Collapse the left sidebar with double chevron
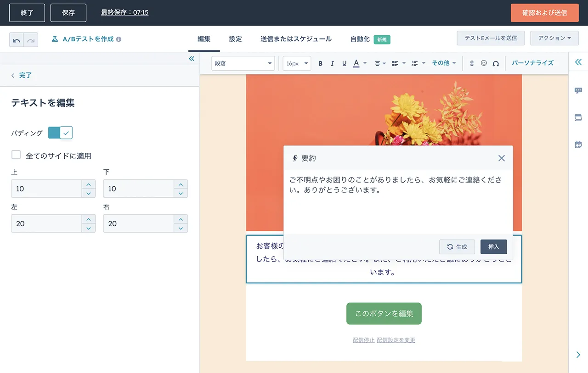588x373 pixels. [x=192, y=58]
